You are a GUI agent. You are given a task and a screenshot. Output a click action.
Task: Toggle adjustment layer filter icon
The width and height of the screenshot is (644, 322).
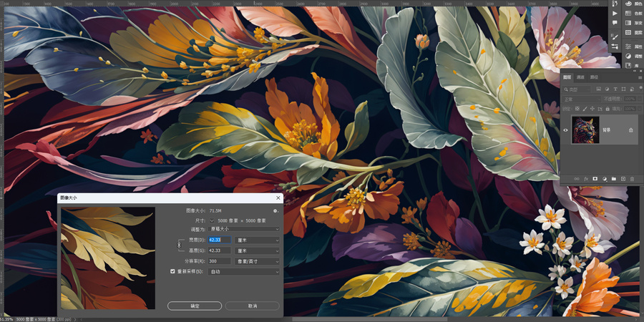[x=607, y=89]
